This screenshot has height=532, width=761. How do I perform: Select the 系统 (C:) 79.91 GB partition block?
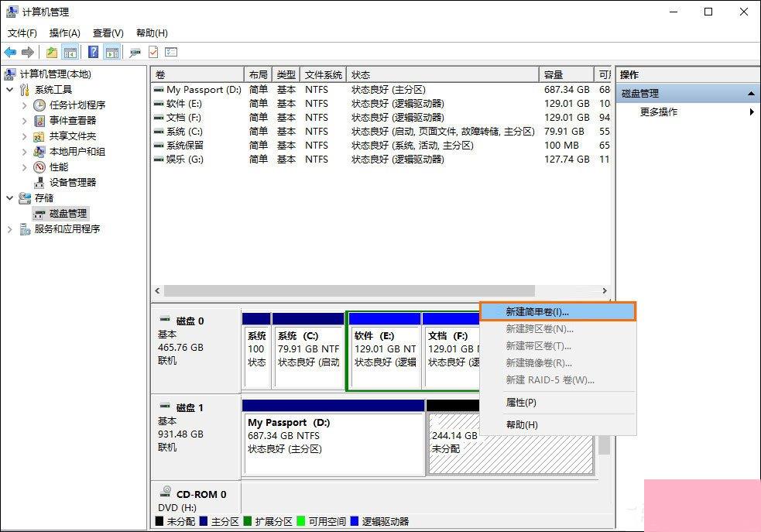tap(308, 351)
